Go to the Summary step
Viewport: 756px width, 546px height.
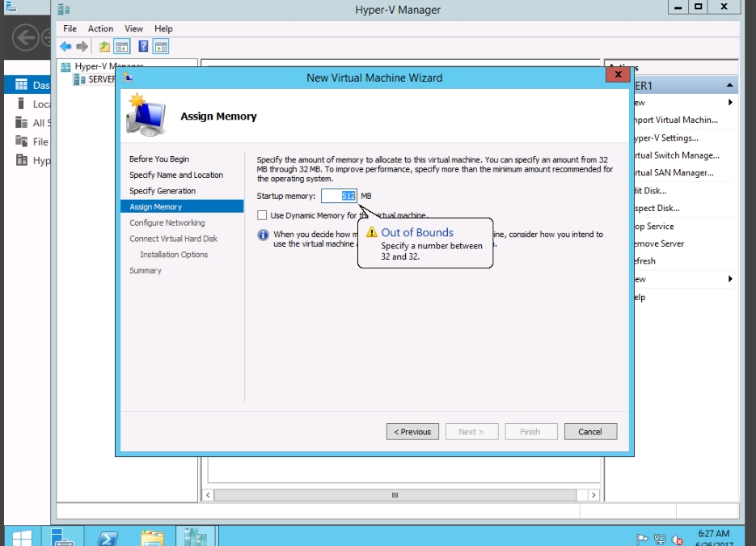145,271
